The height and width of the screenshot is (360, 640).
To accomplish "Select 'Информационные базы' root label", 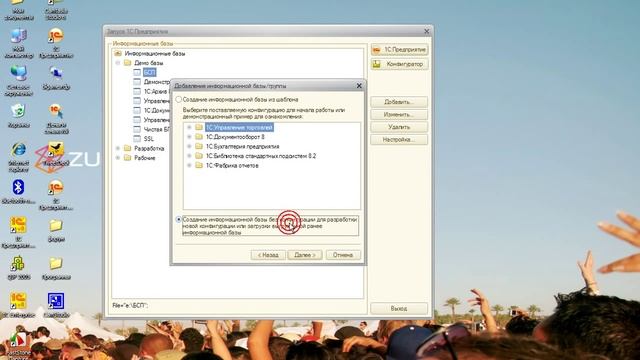I will pyautogui.click(x=155, y=53).
